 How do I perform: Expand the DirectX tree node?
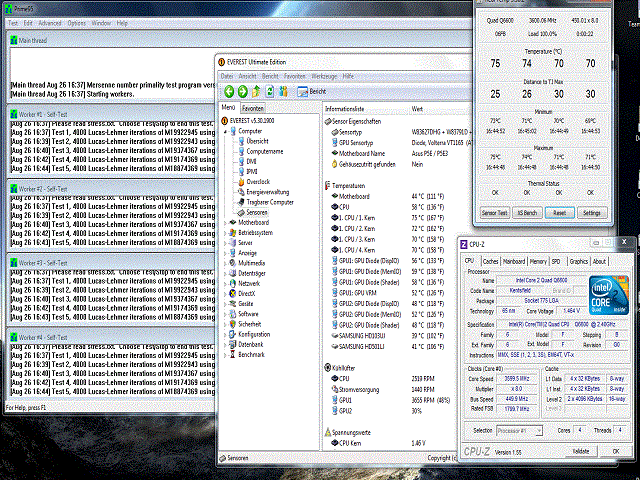point(225,294)
